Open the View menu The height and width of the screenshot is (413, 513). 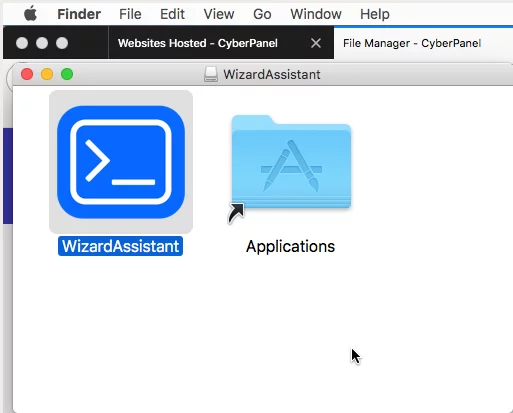219,14
